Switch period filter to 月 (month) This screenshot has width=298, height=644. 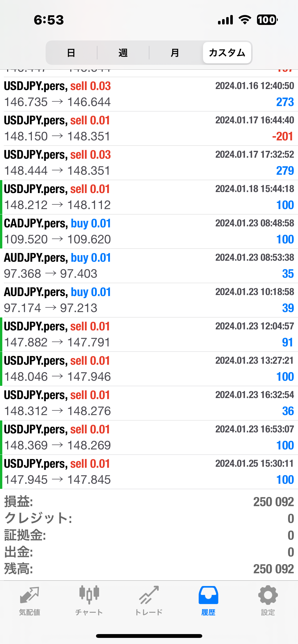pyautogui.click(x=175, y=53)
